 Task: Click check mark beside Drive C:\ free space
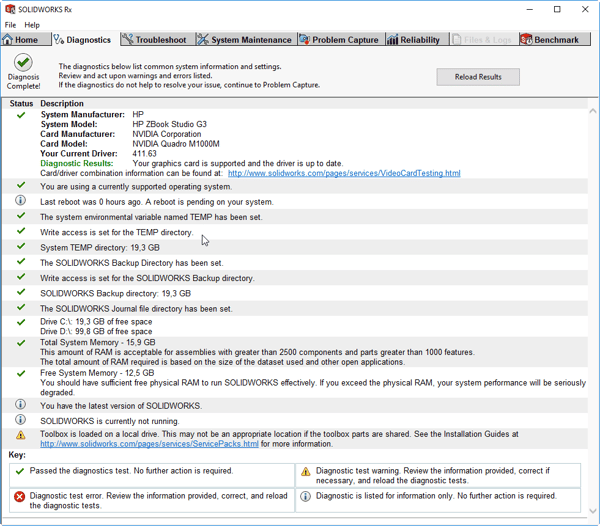click(21, 322)
